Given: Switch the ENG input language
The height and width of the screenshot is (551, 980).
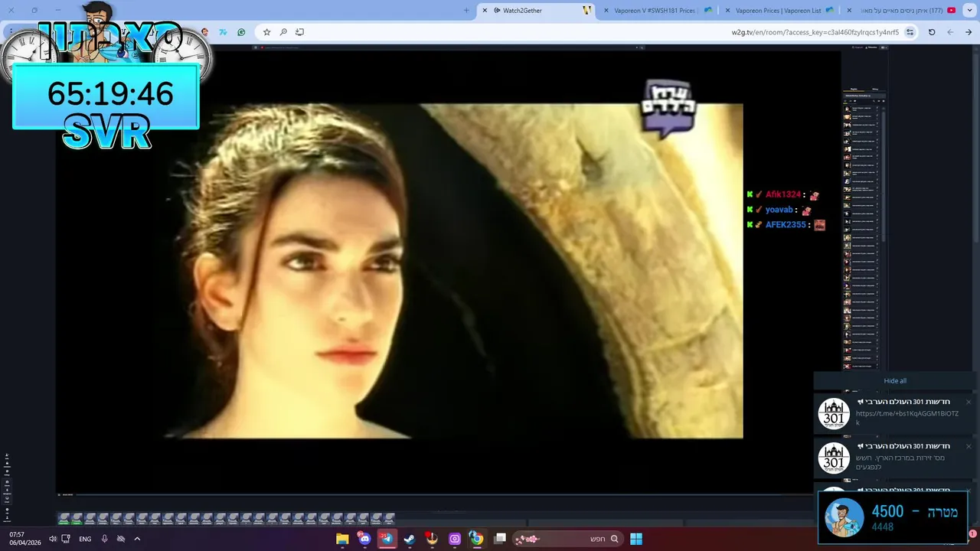Looking at the screenshot, I should coord(85,539).
